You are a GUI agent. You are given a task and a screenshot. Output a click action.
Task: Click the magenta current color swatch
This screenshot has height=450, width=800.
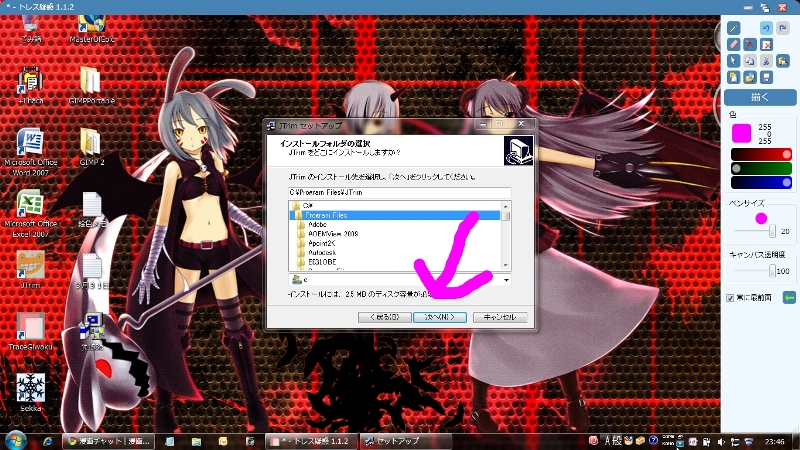pos(741,133)
